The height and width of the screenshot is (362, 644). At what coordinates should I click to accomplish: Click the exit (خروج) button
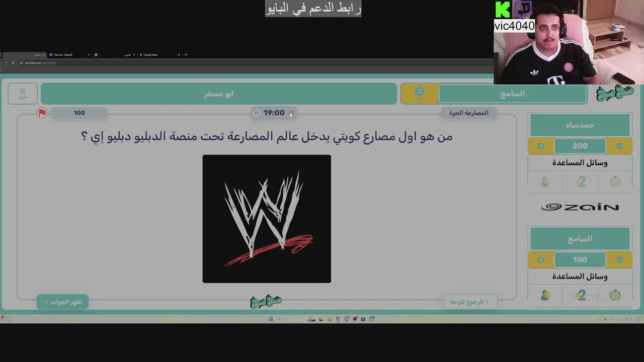coord(23,94)
